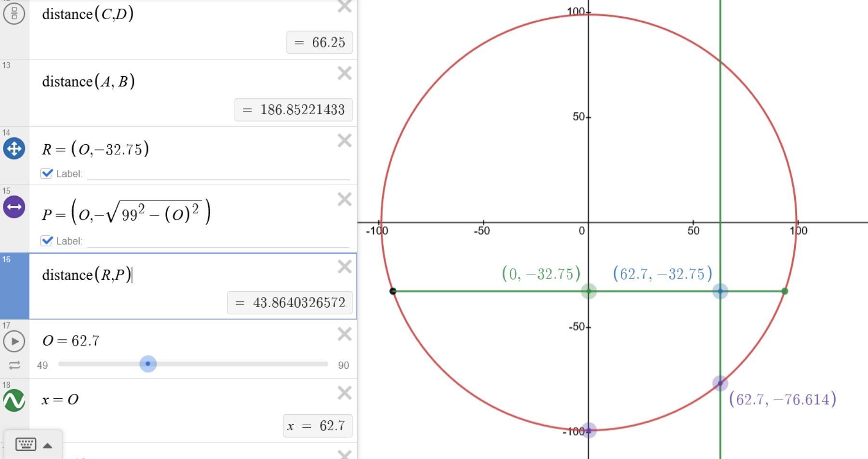Uncheck the Label checkbox for point R

click(47, 174)
